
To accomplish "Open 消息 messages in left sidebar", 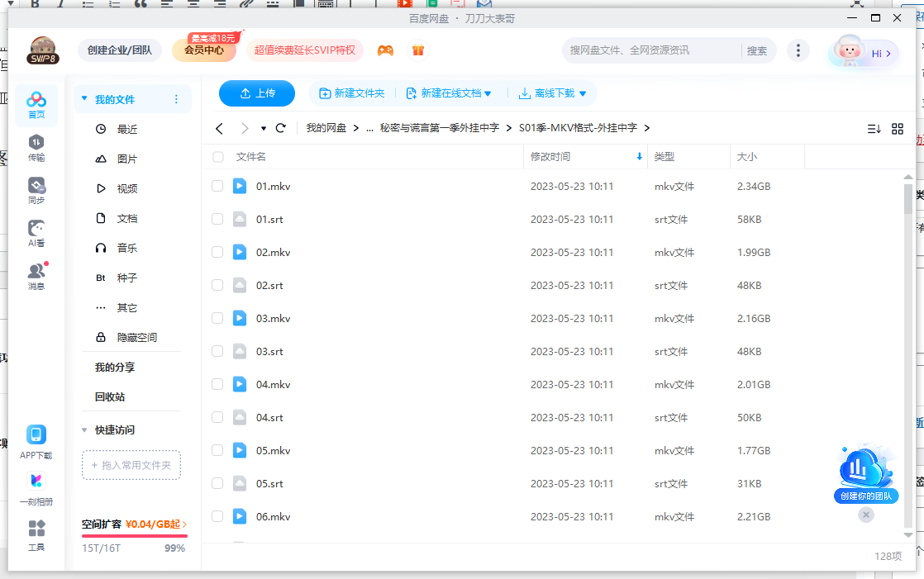I will point(36,276).
